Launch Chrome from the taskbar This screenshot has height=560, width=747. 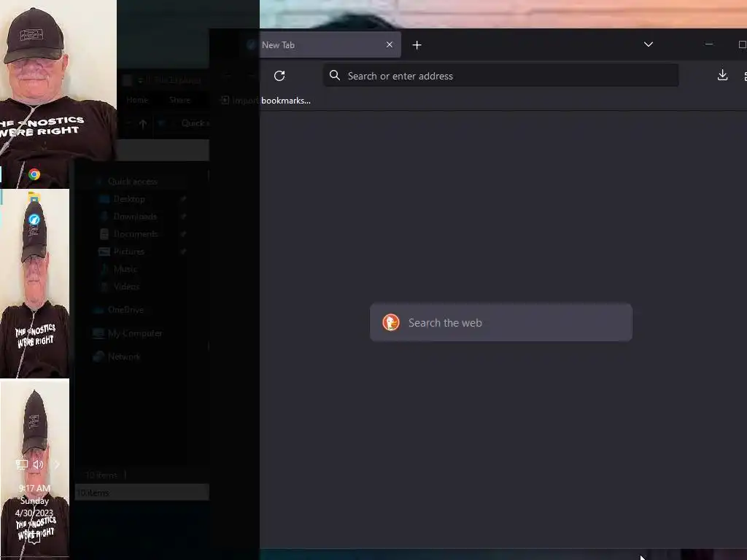34,174
